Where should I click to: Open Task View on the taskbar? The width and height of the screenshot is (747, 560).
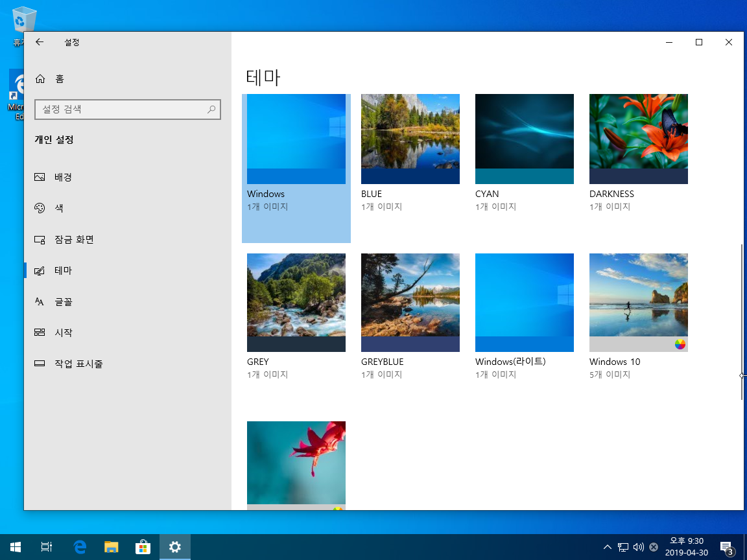point(46,546)
